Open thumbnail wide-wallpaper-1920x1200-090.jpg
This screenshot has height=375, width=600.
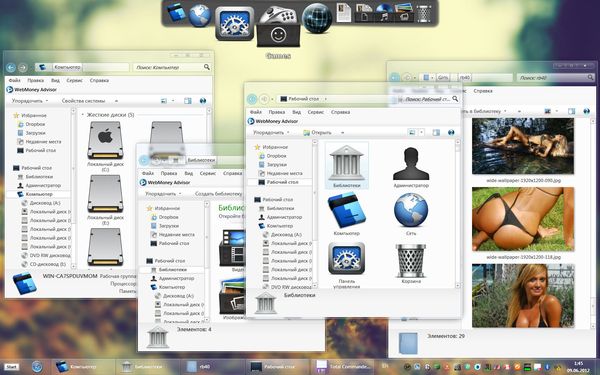point(523,146)
